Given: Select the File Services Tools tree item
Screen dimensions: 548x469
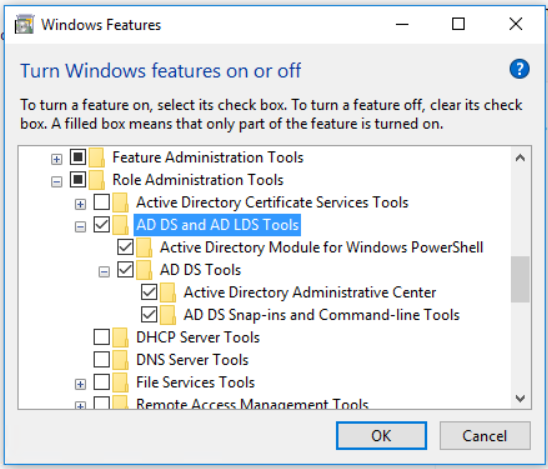Looking at the screenshot, I should [195, 382].
